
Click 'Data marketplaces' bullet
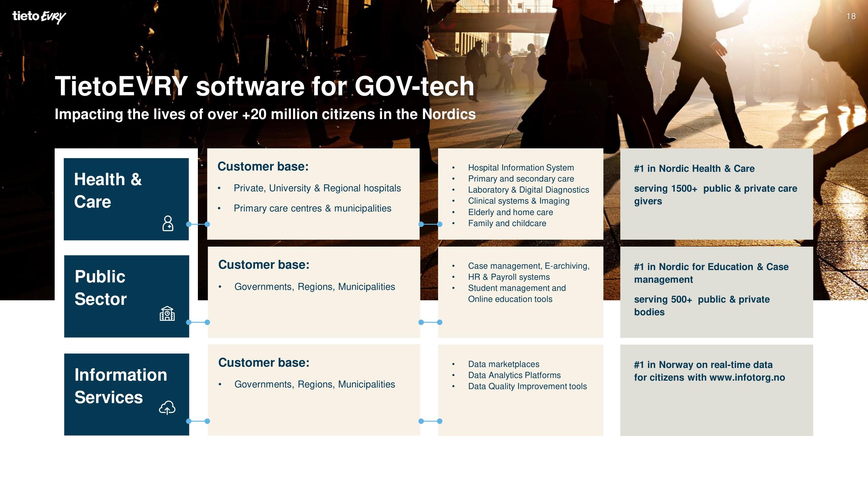pos(503,364)
